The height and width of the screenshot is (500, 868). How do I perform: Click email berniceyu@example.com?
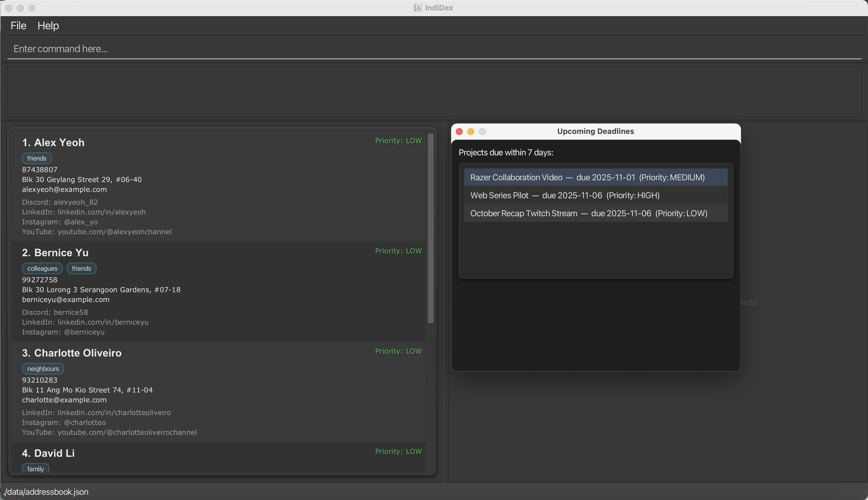coord(66,300)
